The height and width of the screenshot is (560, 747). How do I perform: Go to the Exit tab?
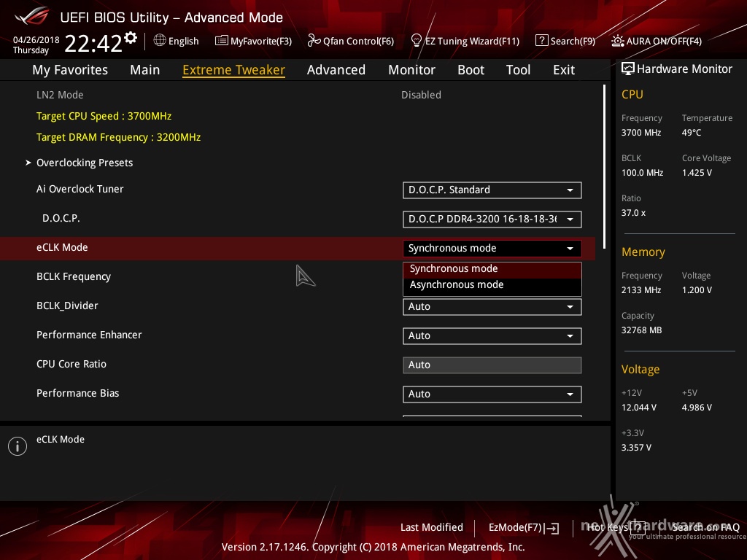(x=564, y=70)
